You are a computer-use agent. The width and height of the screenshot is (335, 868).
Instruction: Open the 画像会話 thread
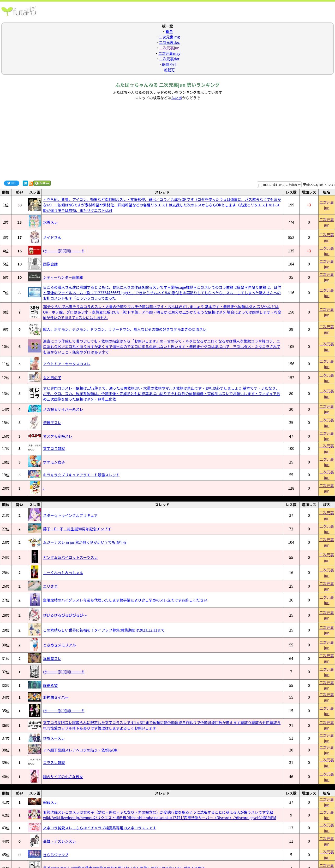[x=50, y=264]
